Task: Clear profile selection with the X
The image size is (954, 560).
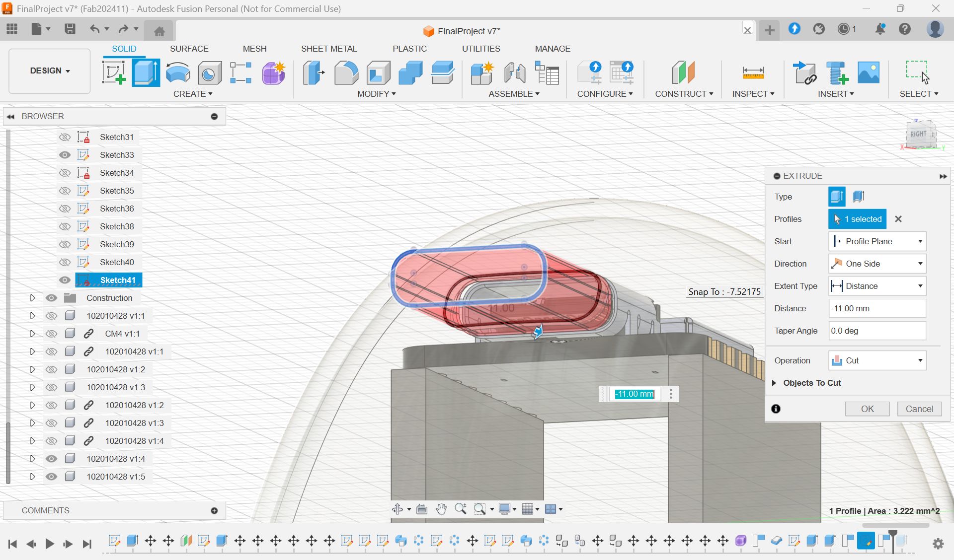Action: point(898,219)
